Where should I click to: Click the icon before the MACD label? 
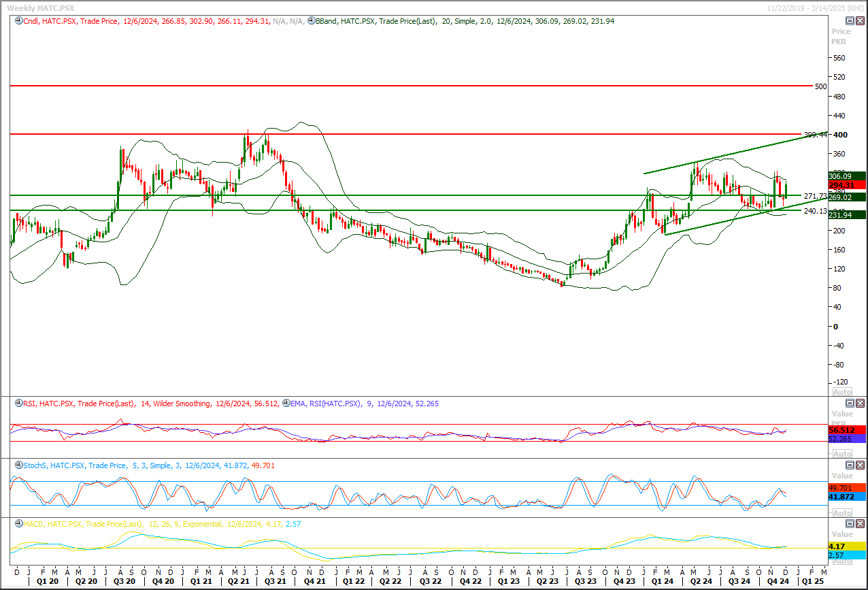coord(18,524)
